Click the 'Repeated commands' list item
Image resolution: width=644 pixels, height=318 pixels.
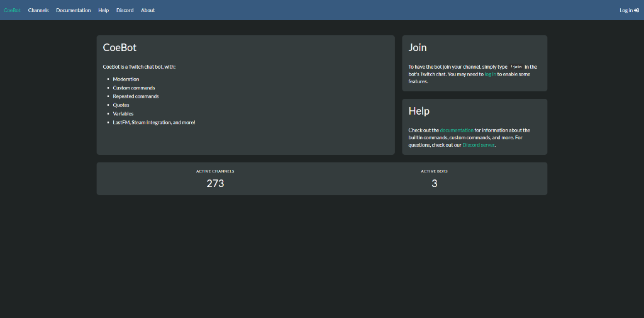pyautogui.click(x=136, y=96)
